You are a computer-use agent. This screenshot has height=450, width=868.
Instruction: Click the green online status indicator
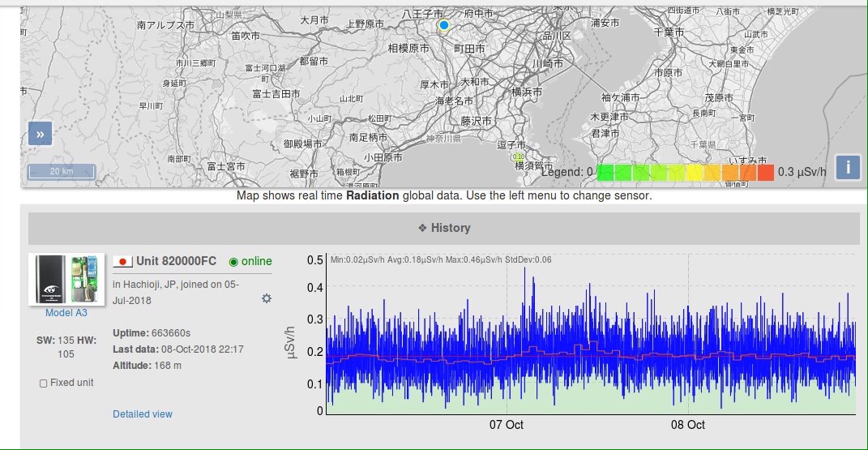[234, 261]
